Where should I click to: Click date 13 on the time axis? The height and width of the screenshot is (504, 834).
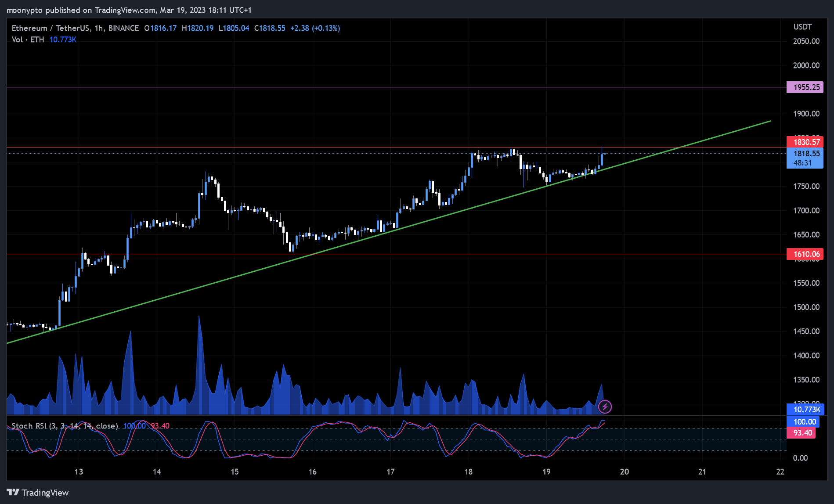(x=79, y=472)
